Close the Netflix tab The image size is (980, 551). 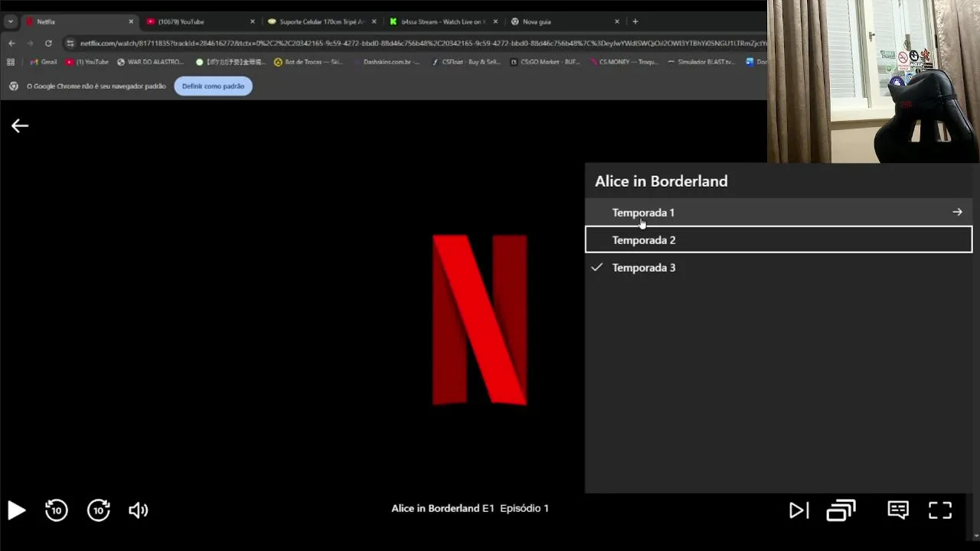[131, 21]
